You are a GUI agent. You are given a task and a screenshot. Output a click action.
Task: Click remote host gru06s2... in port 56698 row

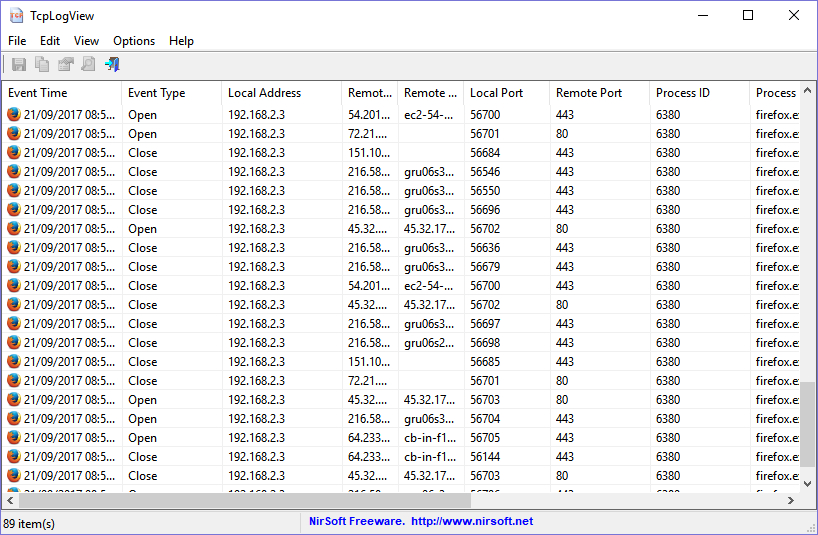(x=429, y=343)
